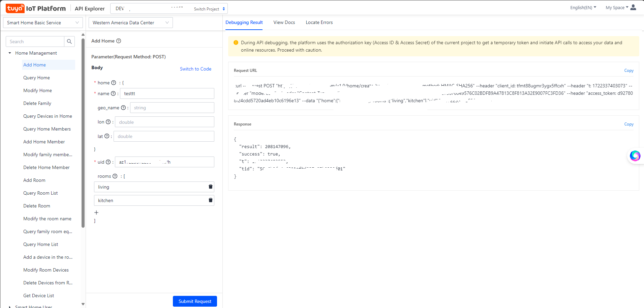Click the search magnifier icon
Viewport: 644px width, 308px height.
[69, 41]
